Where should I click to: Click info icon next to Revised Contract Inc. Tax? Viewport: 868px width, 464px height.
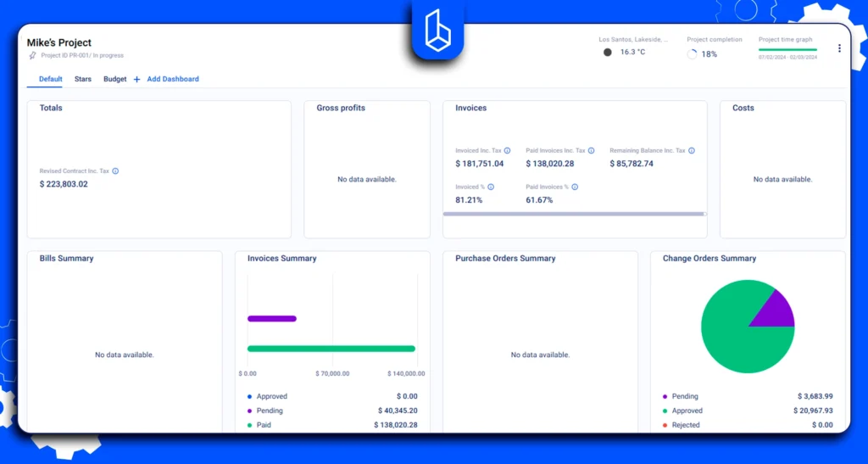coord(115,171)
